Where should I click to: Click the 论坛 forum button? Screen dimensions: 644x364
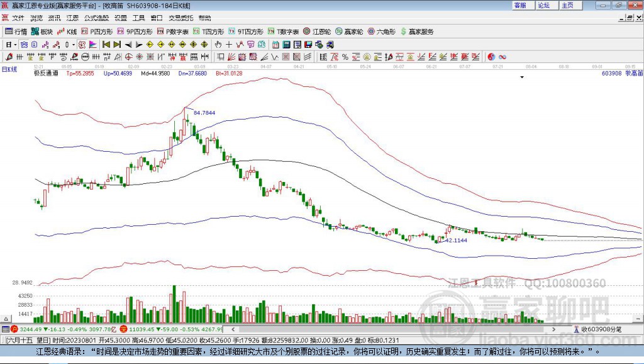click(547, 5)
